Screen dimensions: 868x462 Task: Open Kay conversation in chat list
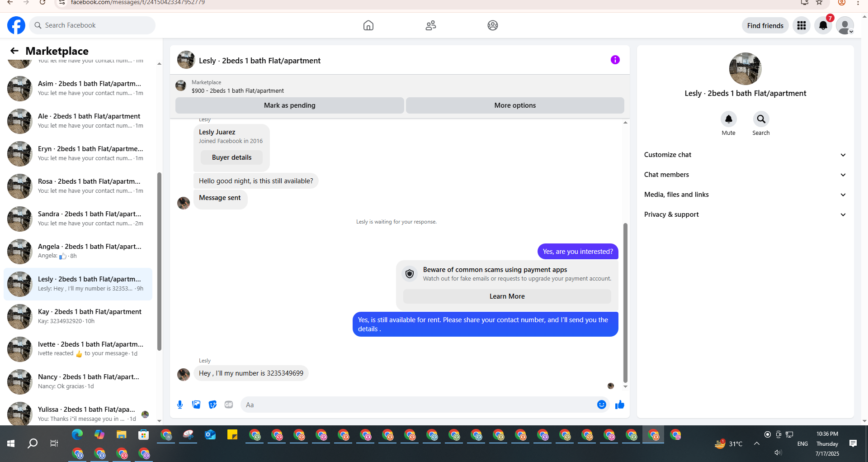pyautogui.click(x=78, y=316)
